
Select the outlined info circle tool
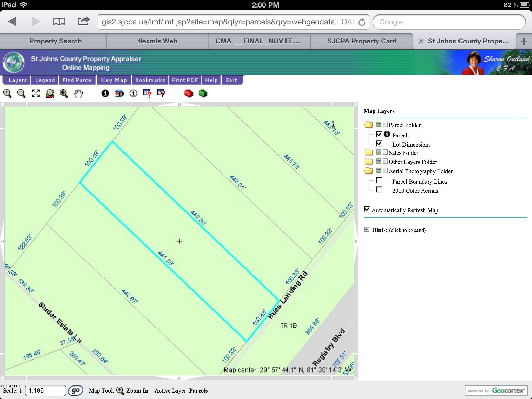pos(134,93)
